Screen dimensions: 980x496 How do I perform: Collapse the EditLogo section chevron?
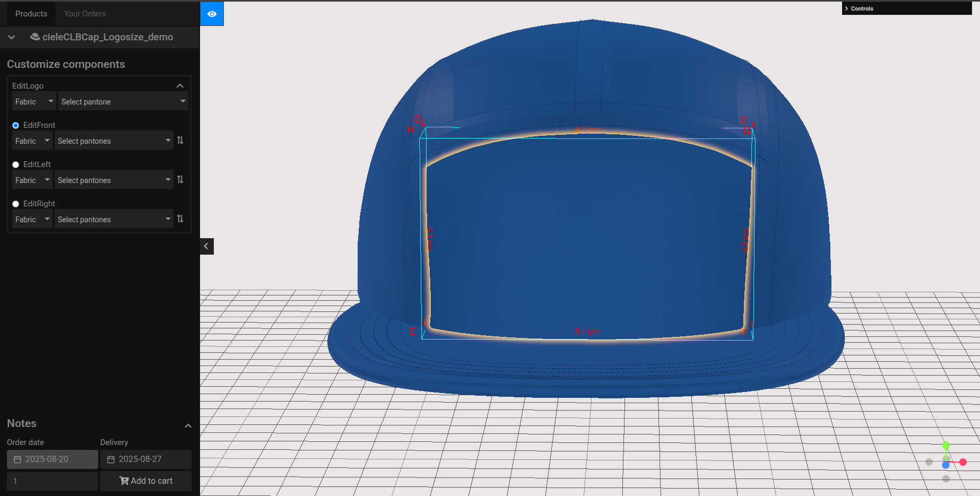(180, 86)
